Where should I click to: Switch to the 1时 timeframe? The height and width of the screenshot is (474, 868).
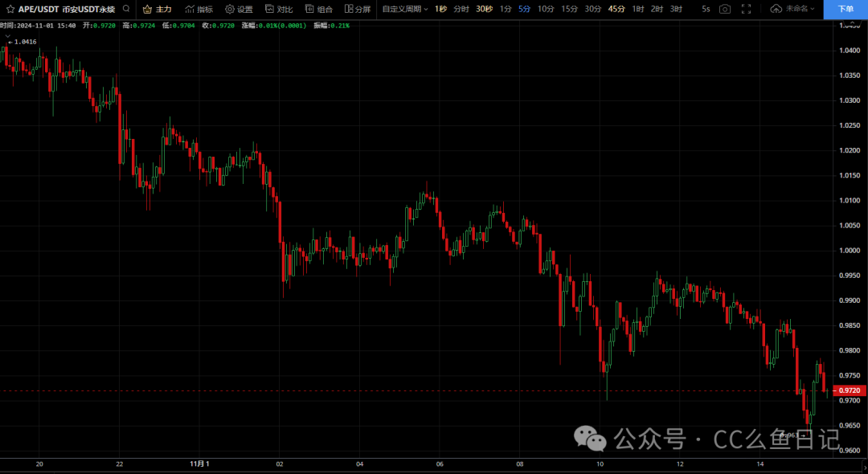tap(638, 9)
